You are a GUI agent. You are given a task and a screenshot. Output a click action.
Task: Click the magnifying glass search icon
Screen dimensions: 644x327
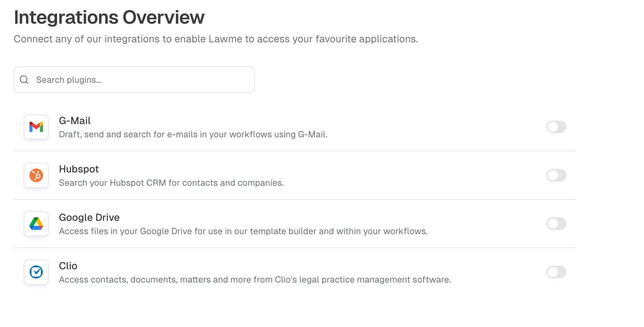[24, 80]
